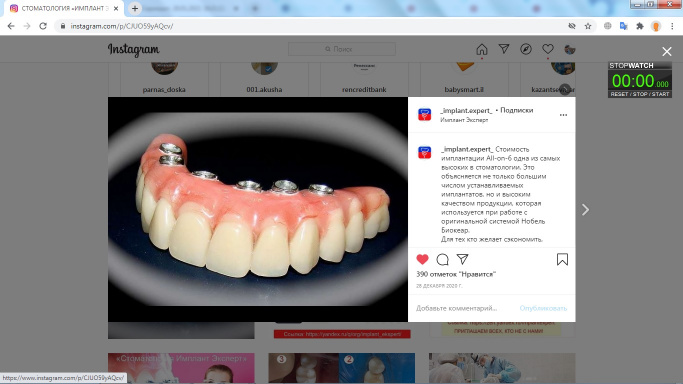Go back in browser
The width and height of the screenshot is (683, 384).
pyautogui.click(x=11, y=26)
